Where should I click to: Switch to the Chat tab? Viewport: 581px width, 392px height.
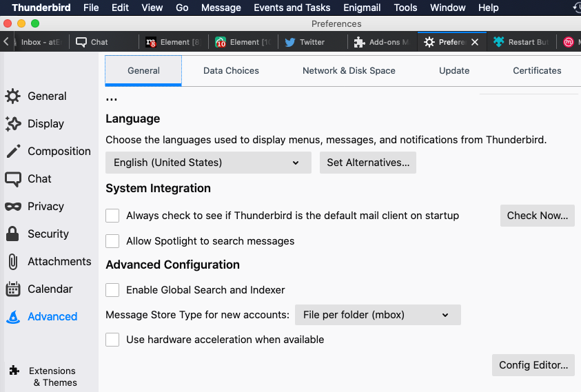[104, 42]
